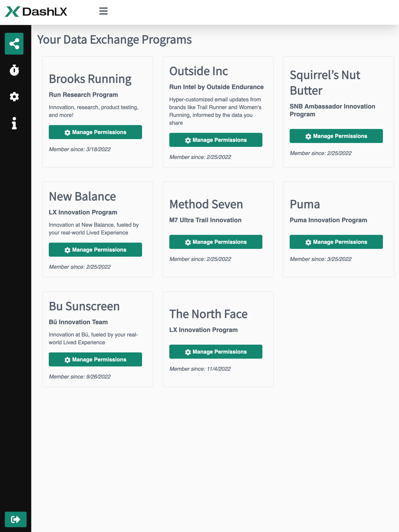Click 'Bū Innovation Team' subtitle
This screenshot has width=399, height=532.
pos(78,322)
